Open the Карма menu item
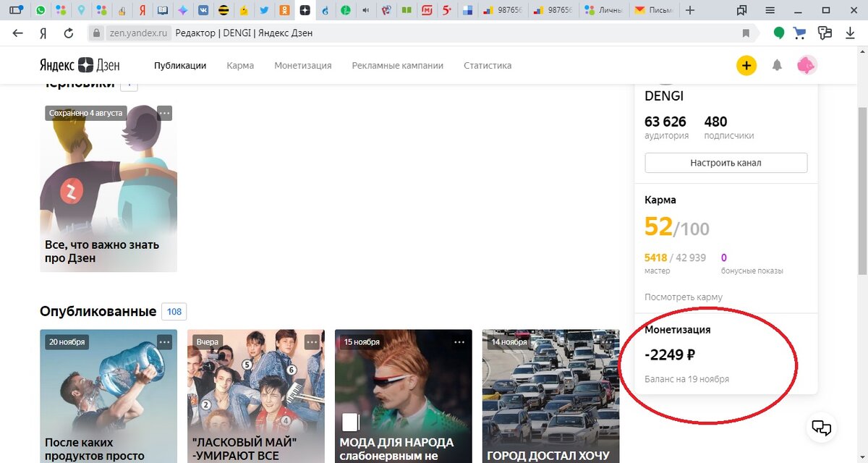This screenshot has height=463, width=868. (x=240, y=65)
